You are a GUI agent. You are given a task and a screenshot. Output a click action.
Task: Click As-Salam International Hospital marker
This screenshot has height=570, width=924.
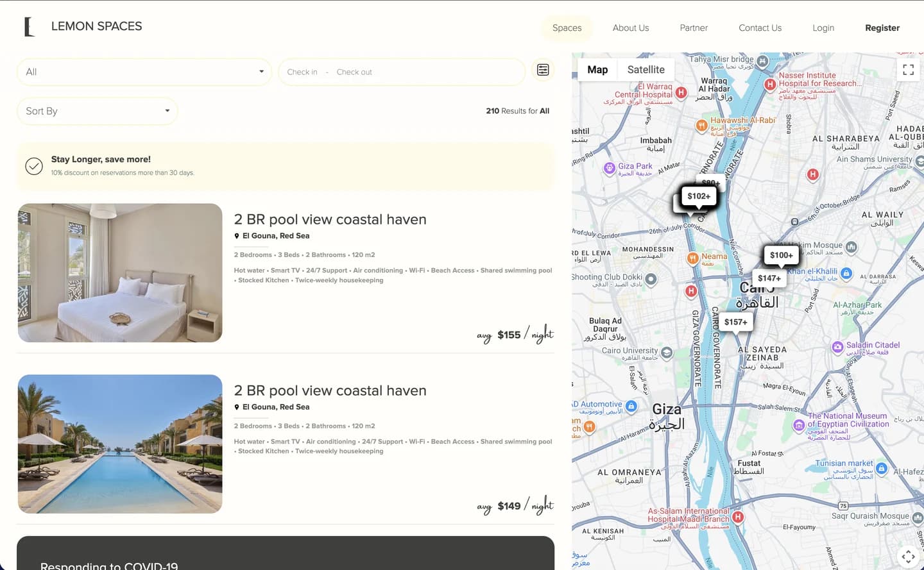pyautogui.click(x=738, y=517)
